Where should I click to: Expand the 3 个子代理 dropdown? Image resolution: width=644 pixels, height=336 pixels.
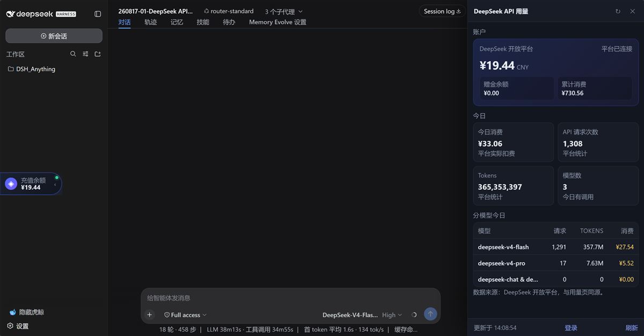click(x=284, y=12)
